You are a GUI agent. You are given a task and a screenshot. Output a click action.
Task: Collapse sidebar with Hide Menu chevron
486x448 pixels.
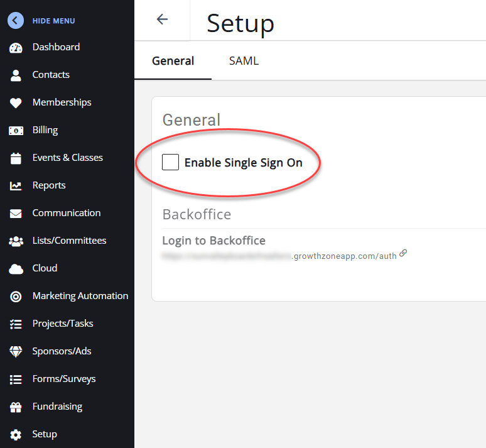[16, 20]
